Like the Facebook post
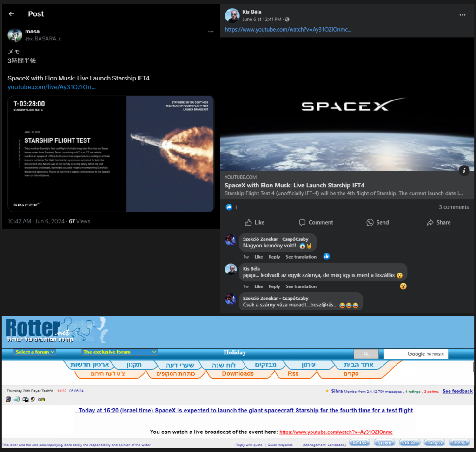Viewport: 476px width, 452px height. [255, 223]
